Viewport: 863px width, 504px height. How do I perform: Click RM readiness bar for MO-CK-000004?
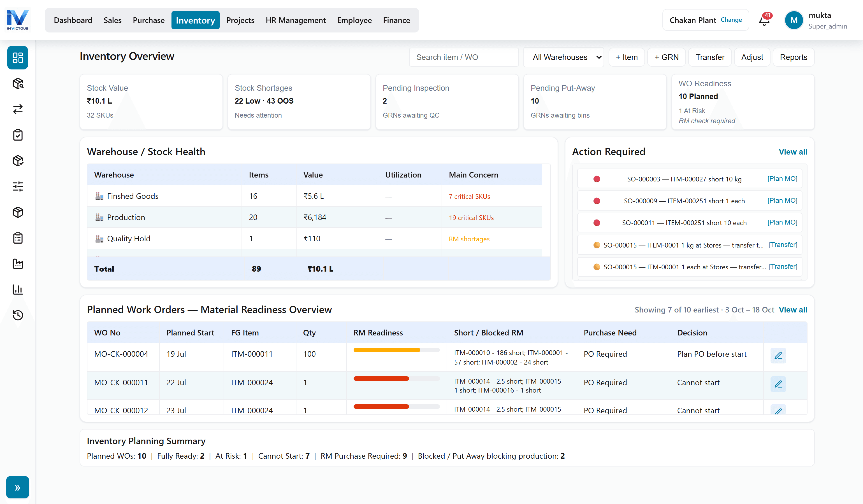tap(396, 350)
